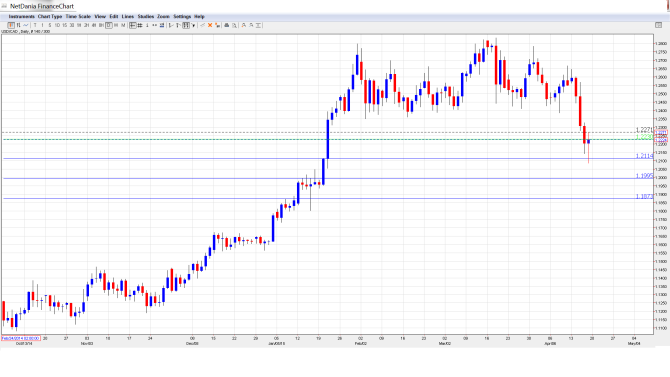Select the Monthly time scale button

click(123, 25)
